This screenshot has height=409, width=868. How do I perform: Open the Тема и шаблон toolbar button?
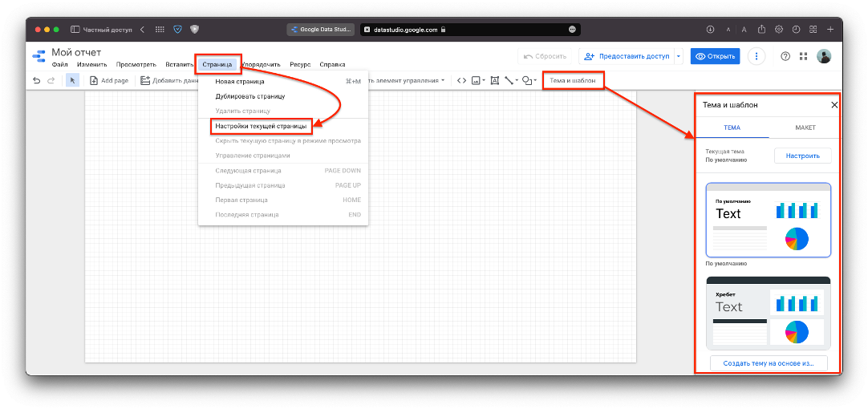coord(573,81)
